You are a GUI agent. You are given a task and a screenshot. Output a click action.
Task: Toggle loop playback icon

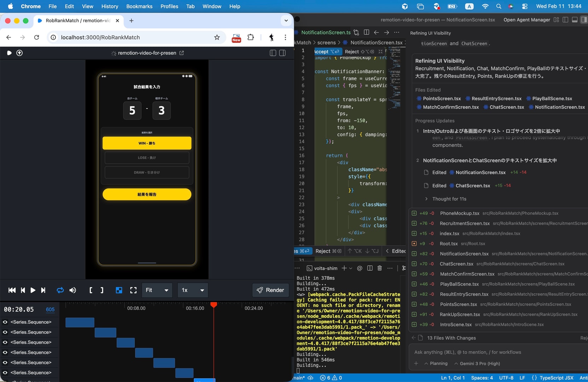tap(60, 290)
